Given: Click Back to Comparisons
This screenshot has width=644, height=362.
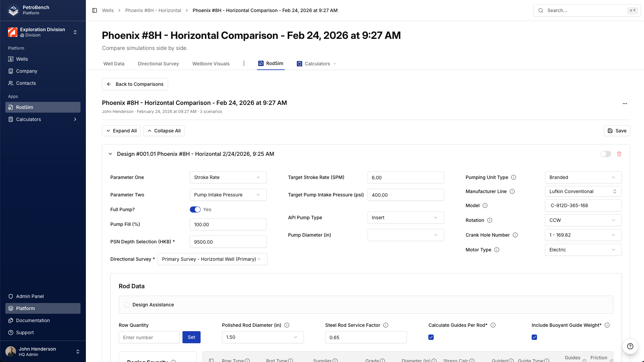Looking at the screenshot, I should [x=135, y=84].
